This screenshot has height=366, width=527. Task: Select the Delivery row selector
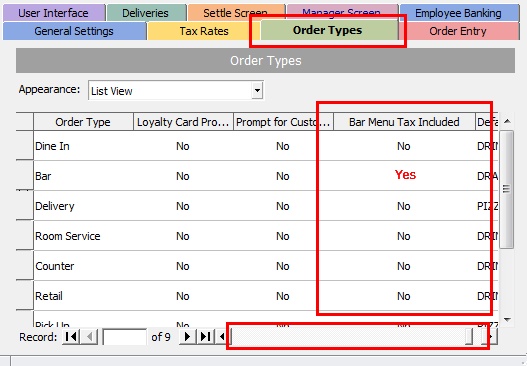point(24,205)
